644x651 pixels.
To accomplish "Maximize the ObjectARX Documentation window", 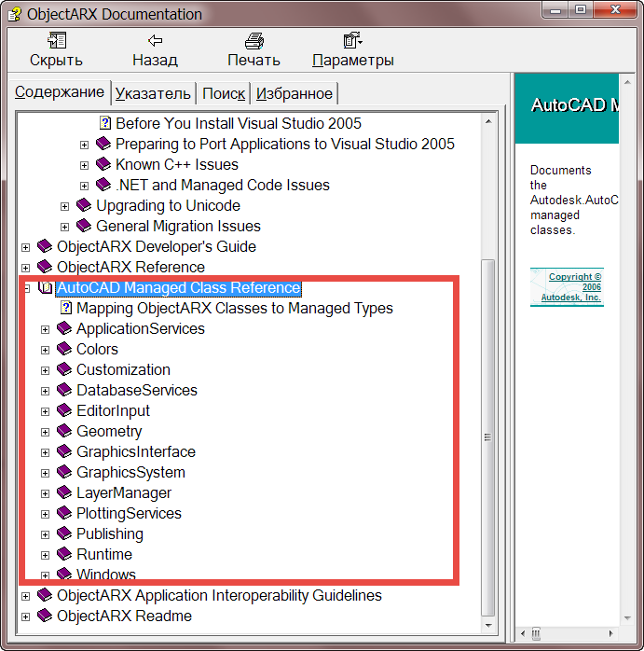I will 581,10.
